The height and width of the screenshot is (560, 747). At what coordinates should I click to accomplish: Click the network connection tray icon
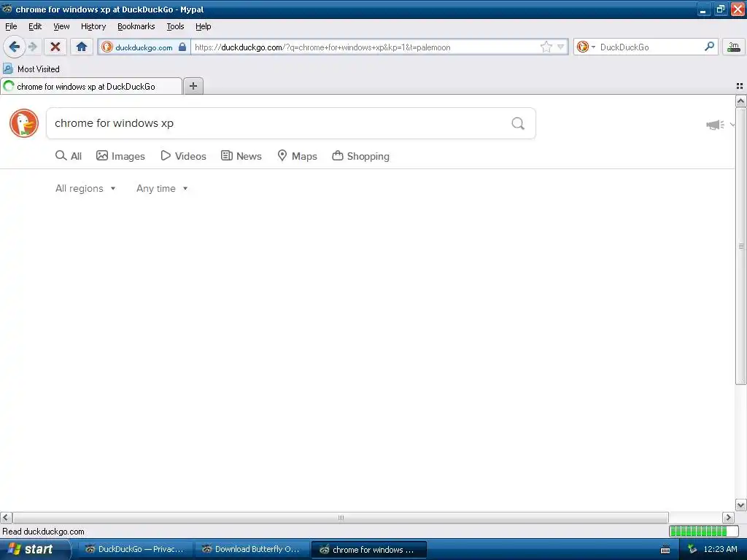click(692, 550)
